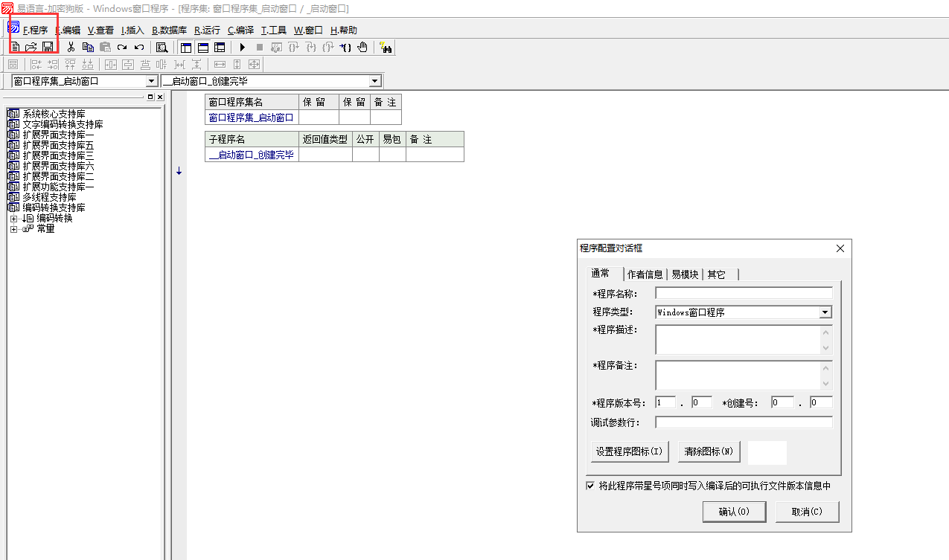Click the align top edges icon

click(x=70, y=65)
